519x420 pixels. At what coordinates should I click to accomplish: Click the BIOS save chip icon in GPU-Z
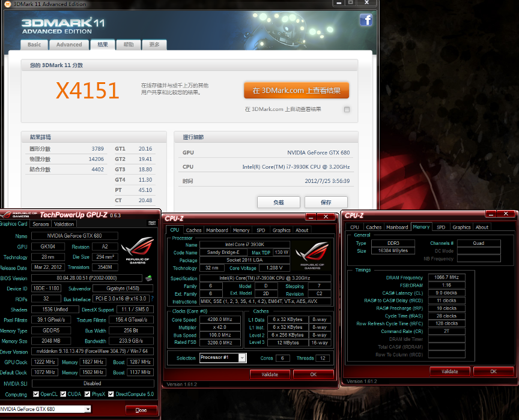tap(149, 278)
